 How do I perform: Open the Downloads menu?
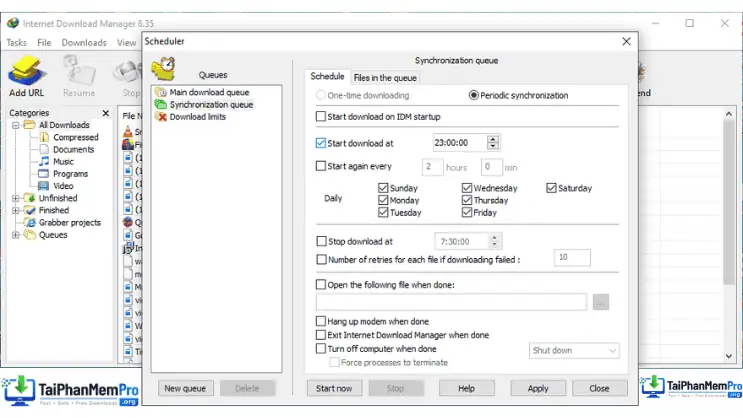click(84, 43)
